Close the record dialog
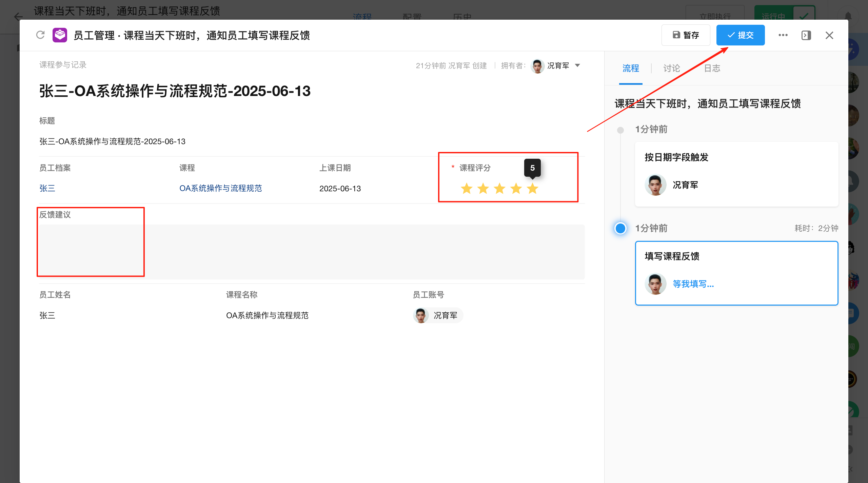 [829, 35]
